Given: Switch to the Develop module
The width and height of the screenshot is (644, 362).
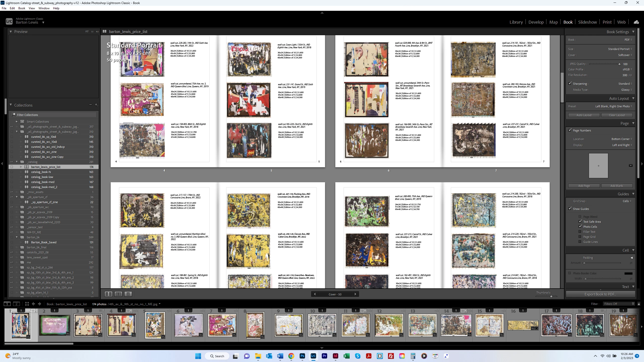Looking at the screenshot, I should pos(536,22).
